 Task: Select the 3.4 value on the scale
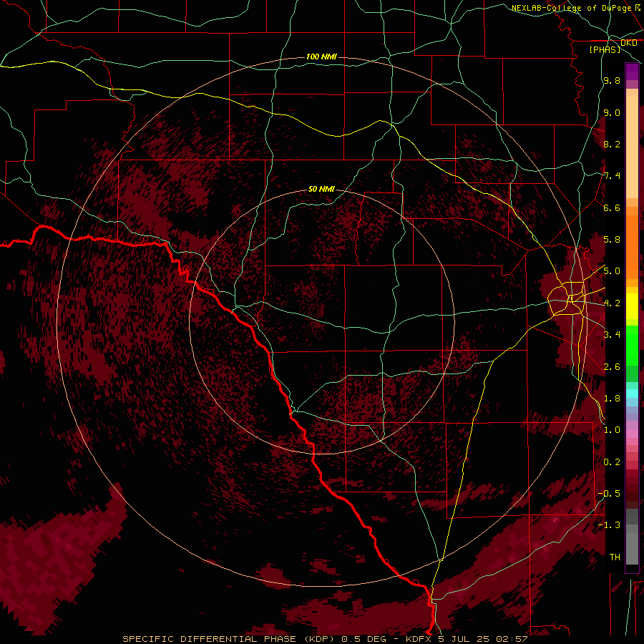click(x=612, y=335)
